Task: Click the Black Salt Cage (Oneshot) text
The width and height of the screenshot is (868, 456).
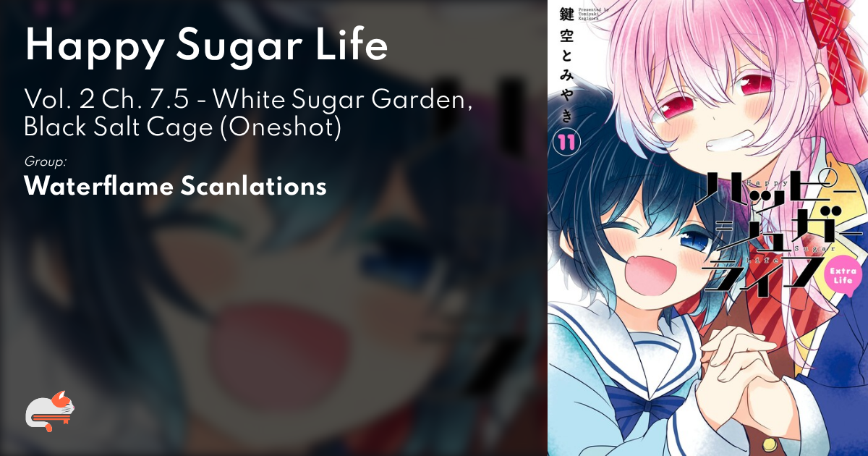Action: point(182,127)
